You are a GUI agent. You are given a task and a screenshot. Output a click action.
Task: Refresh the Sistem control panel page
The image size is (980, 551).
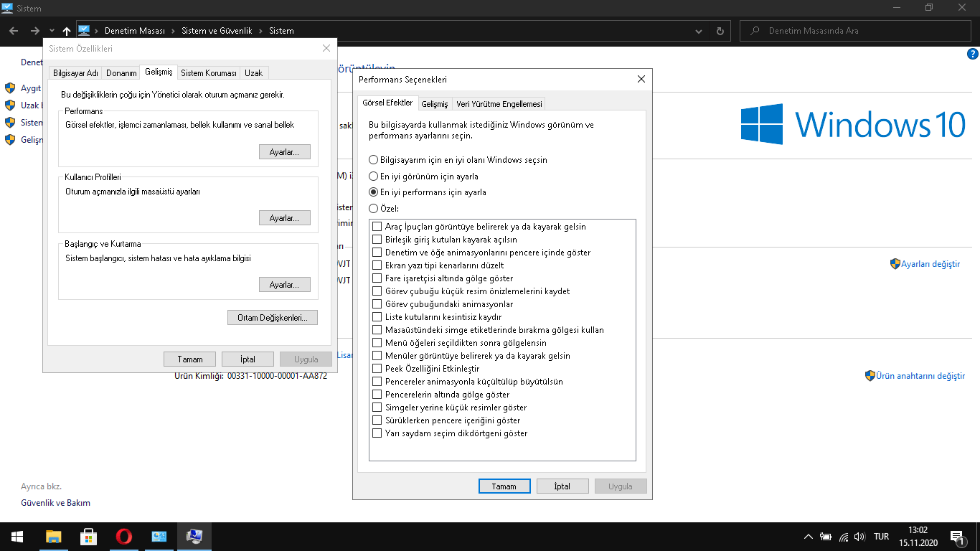720,31
